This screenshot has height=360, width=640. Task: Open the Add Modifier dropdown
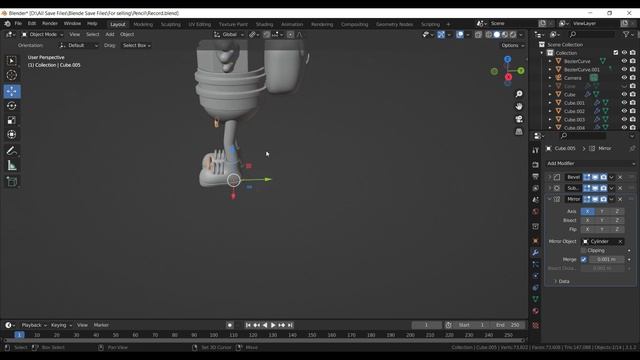(x=590, y=163)
